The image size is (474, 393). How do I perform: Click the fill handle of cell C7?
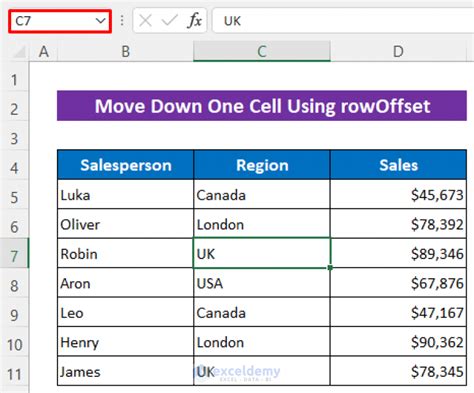[x=330, y=267]
